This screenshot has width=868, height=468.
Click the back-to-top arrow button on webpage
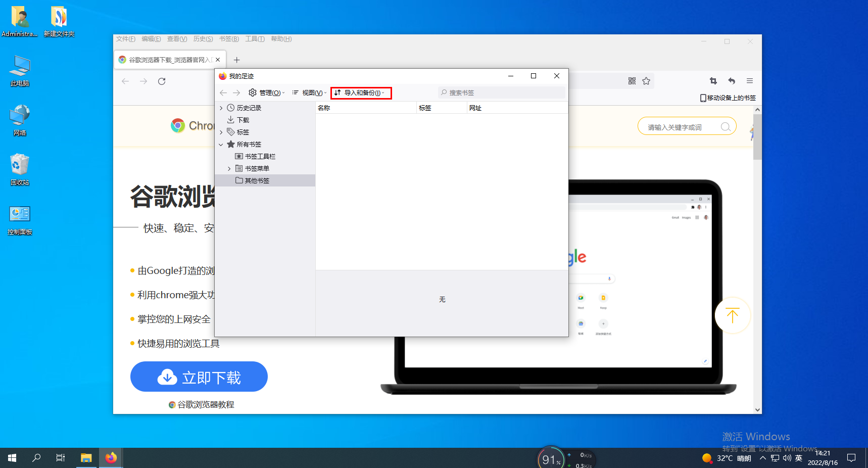(733, 315)
